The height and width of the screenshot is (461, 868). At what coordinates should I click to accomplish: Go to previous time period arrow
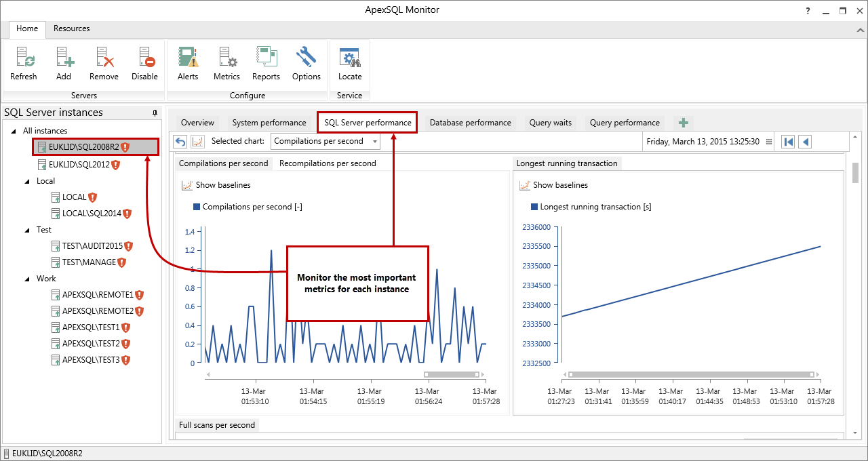(805, 142)
